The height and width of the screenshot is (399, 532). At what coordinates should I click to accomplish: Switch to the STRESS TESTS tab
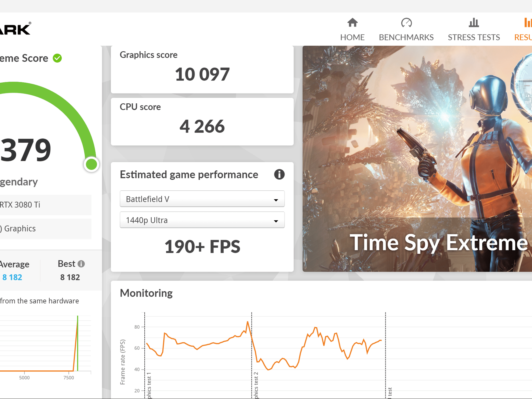pos(474,37)
